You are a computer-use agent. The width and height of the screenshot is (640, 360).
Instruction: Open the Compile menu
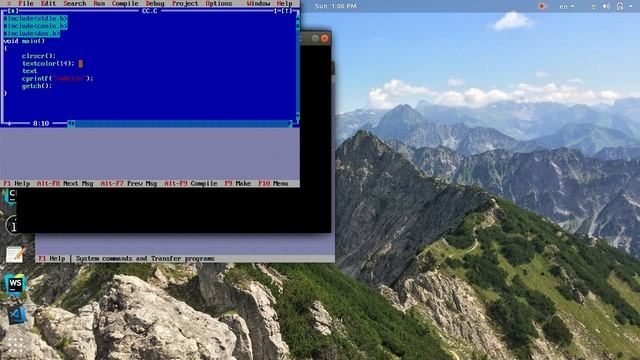[125, 3]
